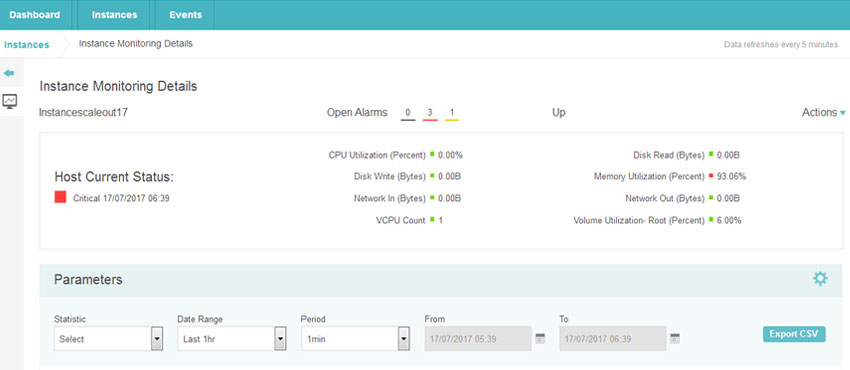Click the Volume Utilization value 6.00%
850x370 pixels.
pos(729,220)
